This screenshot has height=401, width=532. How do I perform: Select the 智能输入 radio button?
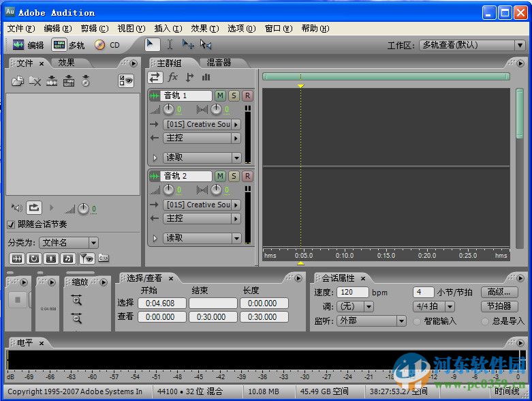(417, 321)
